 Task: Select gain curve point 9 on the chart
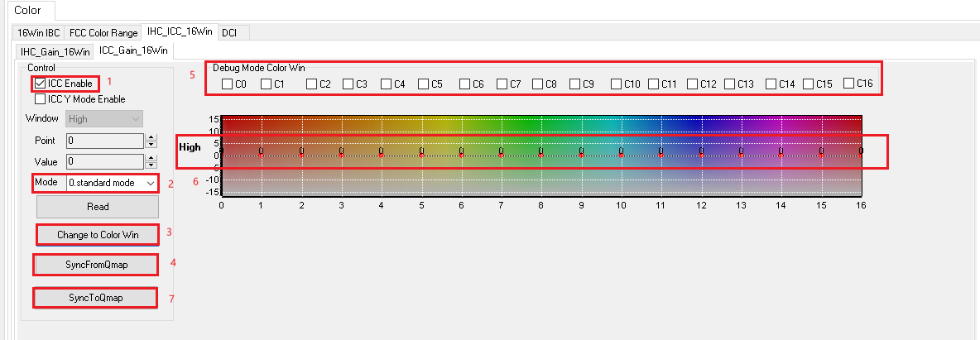[x=581, y=154]
